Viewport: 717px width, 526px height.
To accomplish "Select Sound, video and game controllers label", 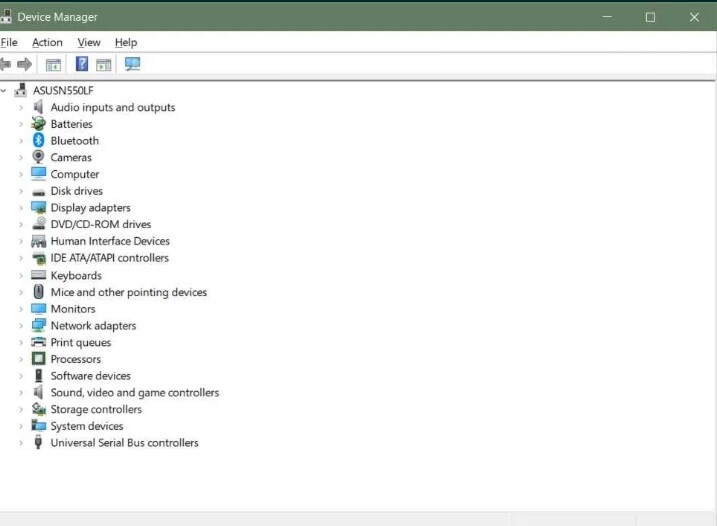I will (x=135, y=392).
